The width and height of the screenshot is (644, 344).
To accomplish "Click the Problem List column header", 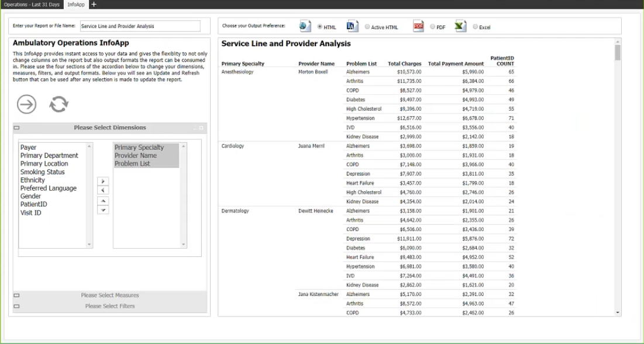I will click(x=361, y=64).
